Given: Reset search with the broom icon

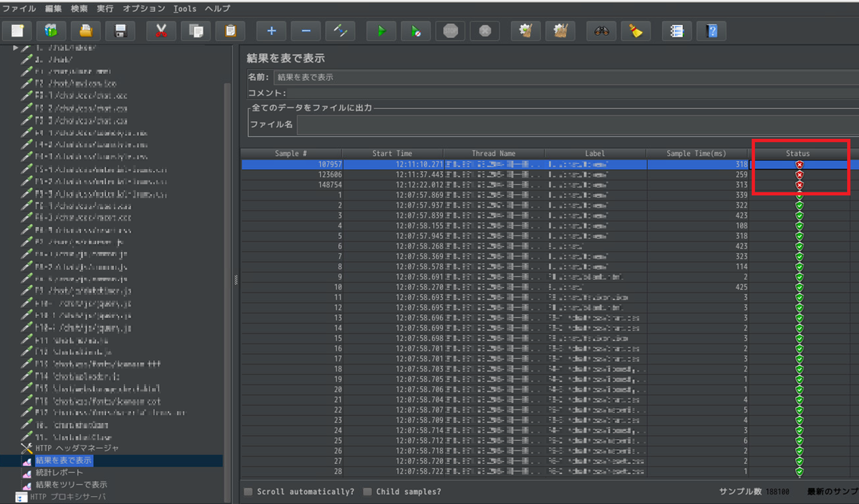Looking at the screenshot, I should click(636, 31).
